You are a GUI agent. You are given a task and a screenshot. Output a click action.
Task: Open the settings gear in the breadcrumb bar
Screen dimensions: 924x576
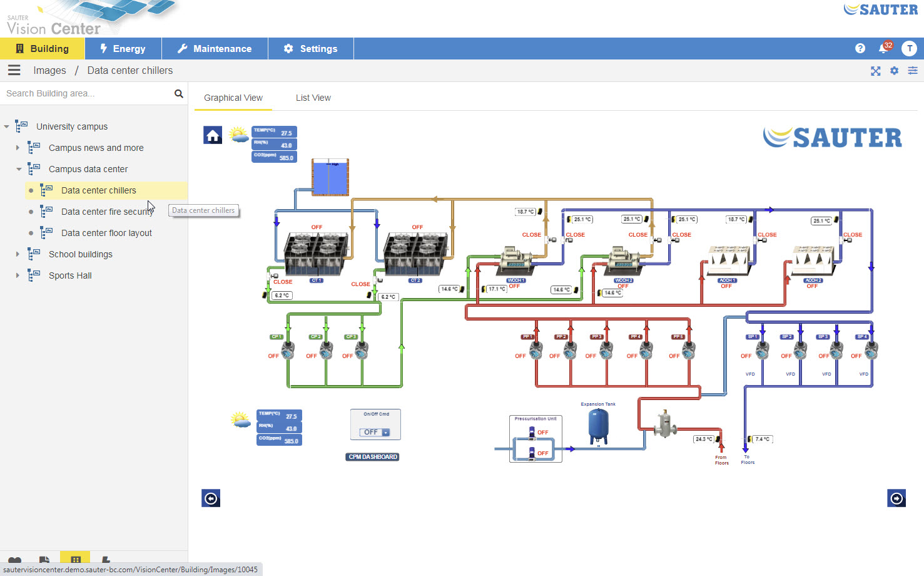coord(894,71)
